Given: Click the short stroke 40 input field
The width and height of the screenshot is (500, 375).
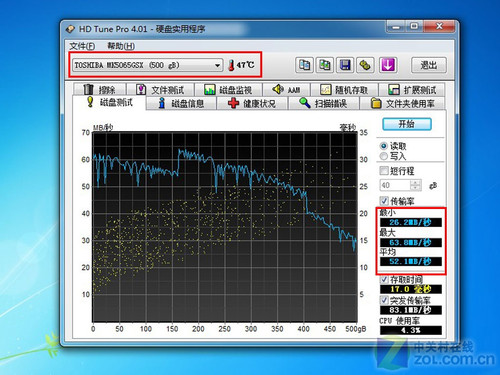Looking at the screenshot, I should coord(395,185).
